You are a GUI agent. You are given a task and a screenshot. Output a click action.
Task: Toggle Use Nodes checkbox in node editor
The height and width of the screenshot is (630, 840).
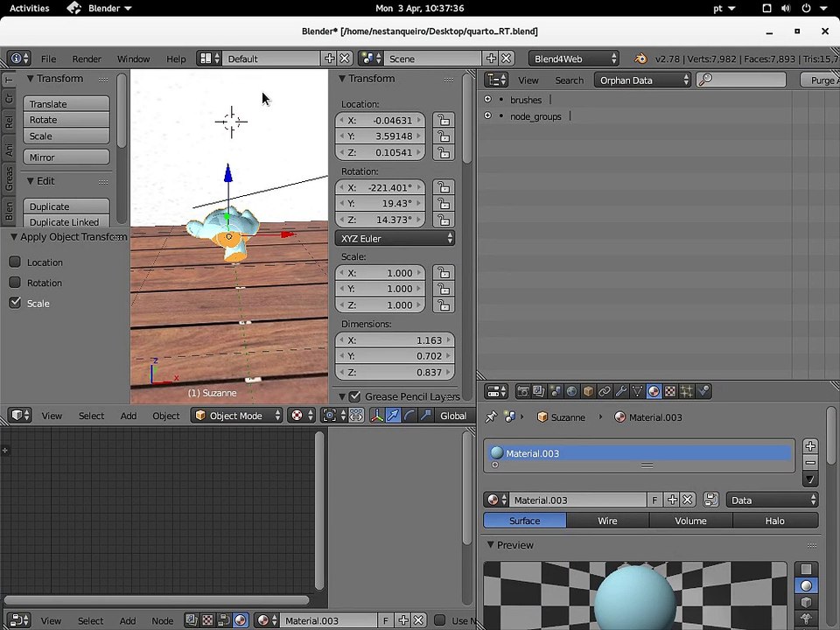click(440, 620)
